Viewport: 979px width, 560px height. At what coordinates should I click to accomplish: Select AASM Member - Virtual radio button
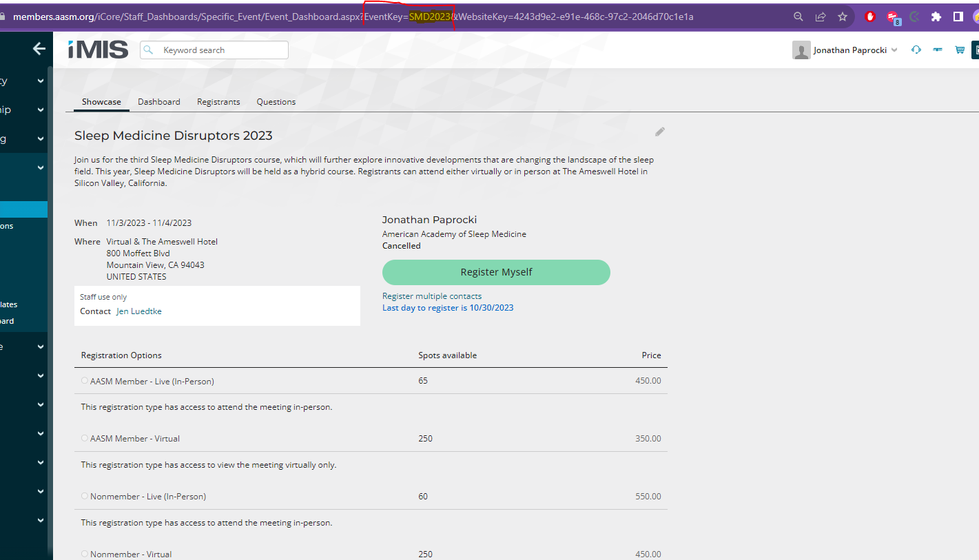tap(85, 438)
